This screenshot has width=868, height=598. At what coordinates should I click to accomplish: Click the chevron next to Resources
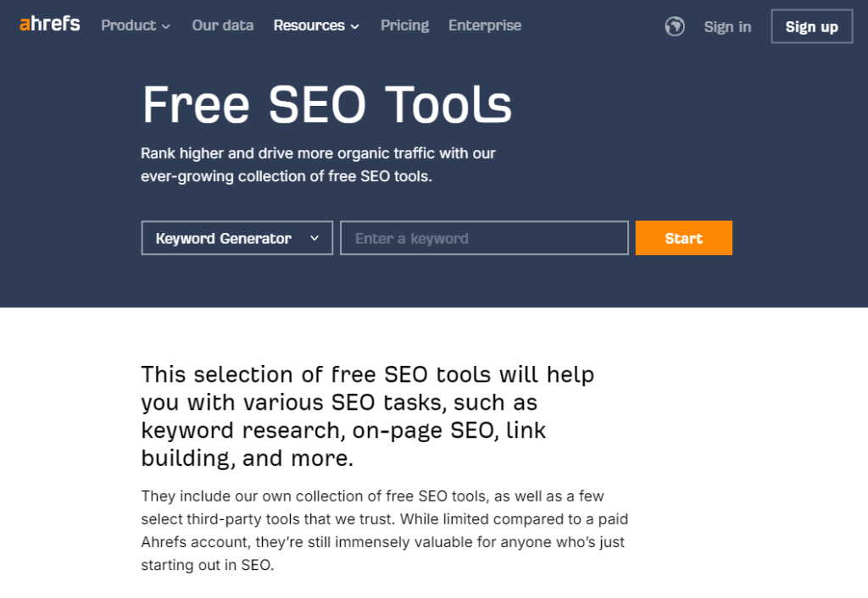[x=354, y=26]
